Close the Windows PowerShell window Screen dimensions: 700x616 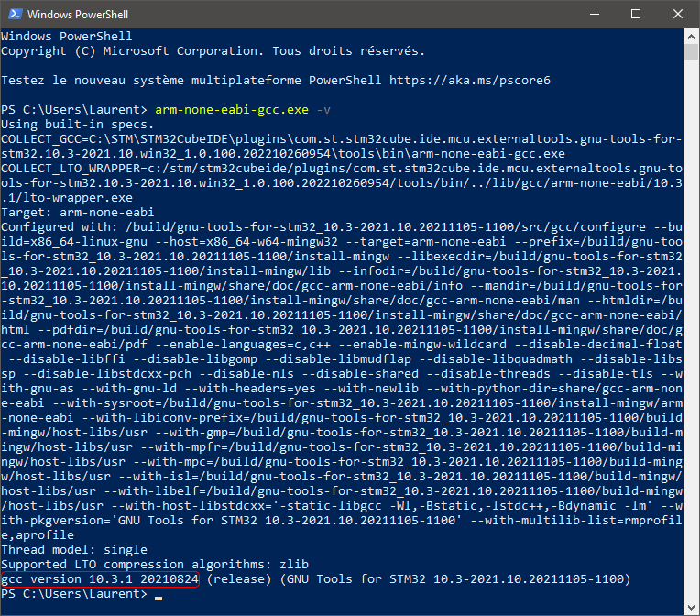tap(677, 14)
